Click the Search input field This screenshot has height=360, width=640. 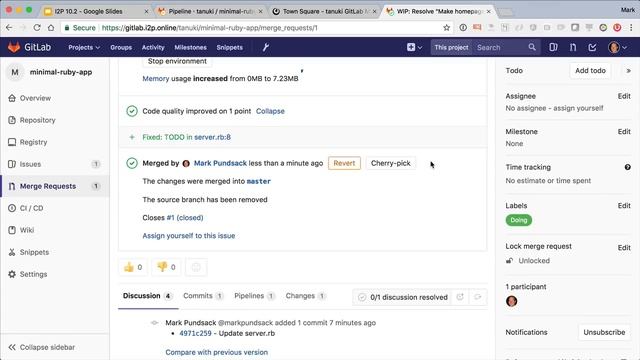point(500,47)
